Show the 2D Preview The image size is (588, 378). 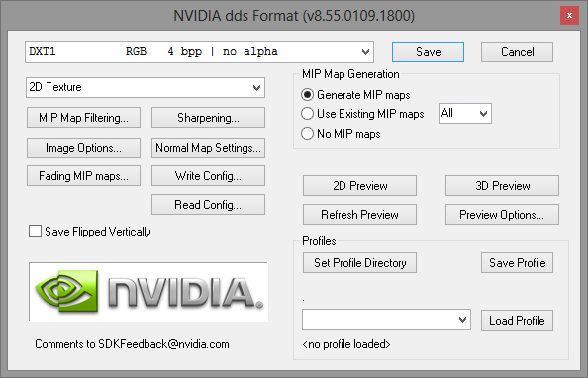pos(359,186)
